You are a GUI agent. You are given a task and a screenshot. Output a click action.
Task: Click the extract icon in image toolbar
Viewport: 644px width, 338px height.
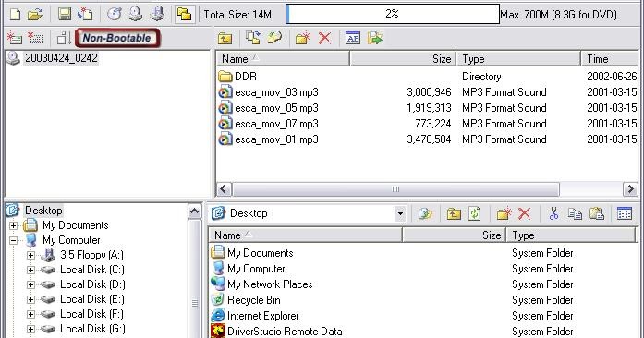click(274, 38)
